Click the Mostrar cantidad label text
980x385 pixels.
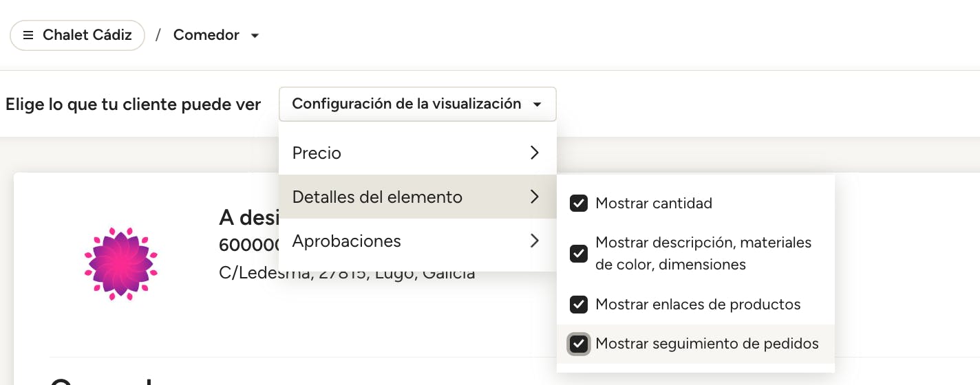(x=653, y=203)
